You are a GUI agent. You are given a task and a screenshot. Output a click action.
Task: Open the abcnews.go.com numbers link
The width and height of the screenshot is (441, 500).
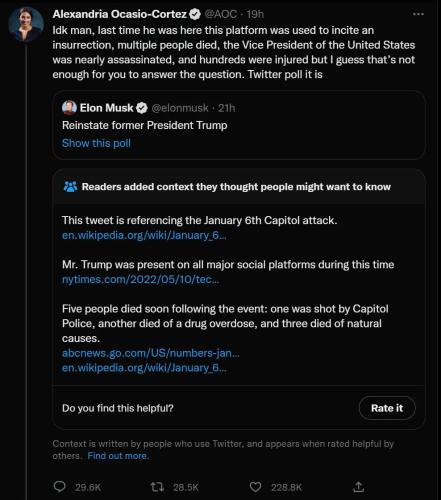point(151,353)
